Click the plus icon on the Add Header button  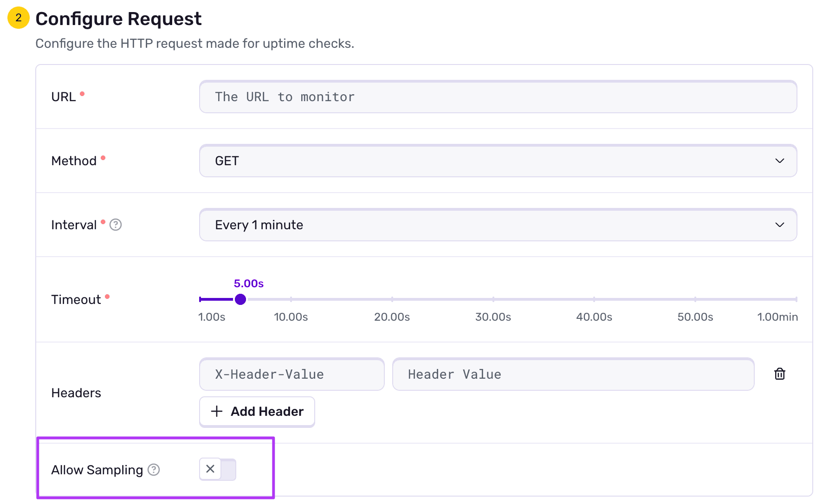pos(216,412)
